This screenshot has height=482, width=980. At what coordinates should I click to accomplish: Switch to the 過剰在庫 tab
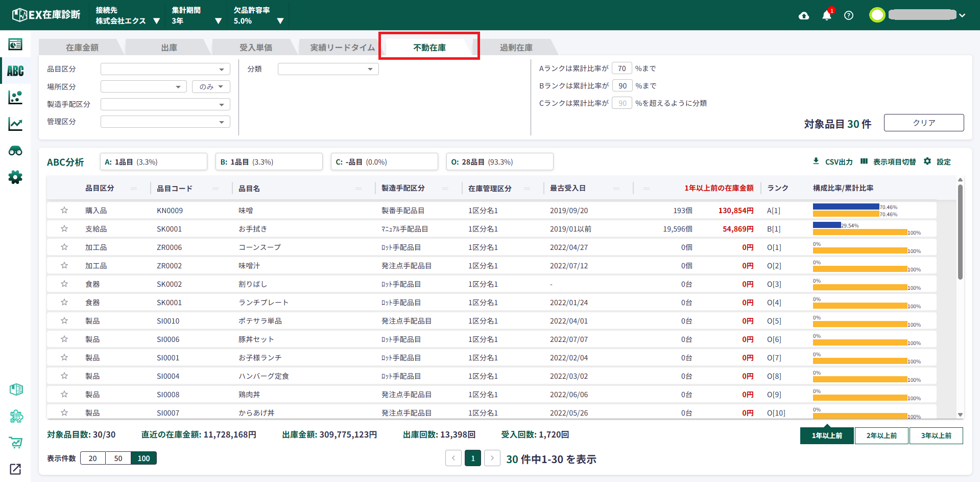pos(516,48)
